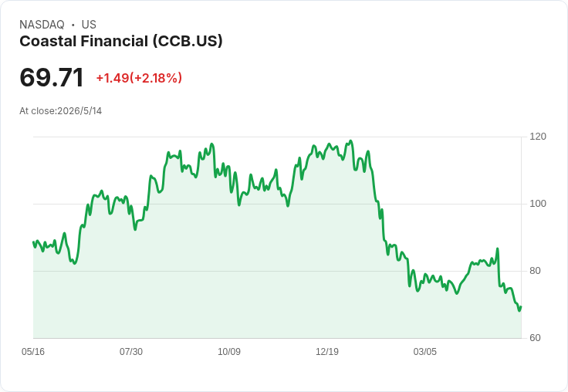Click the 120 y-axis price label
Viewport: 568px width, 392px height.
click(x=538, y=137)
